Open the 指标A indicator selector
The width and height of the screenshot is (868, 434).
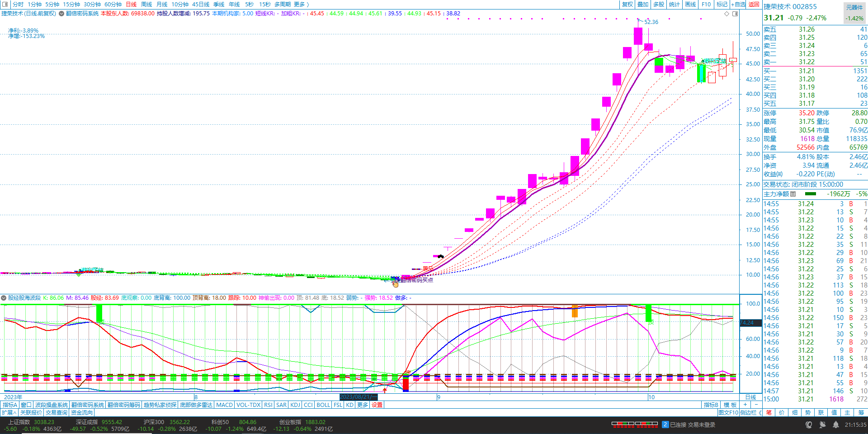click(x=10, y=405)
